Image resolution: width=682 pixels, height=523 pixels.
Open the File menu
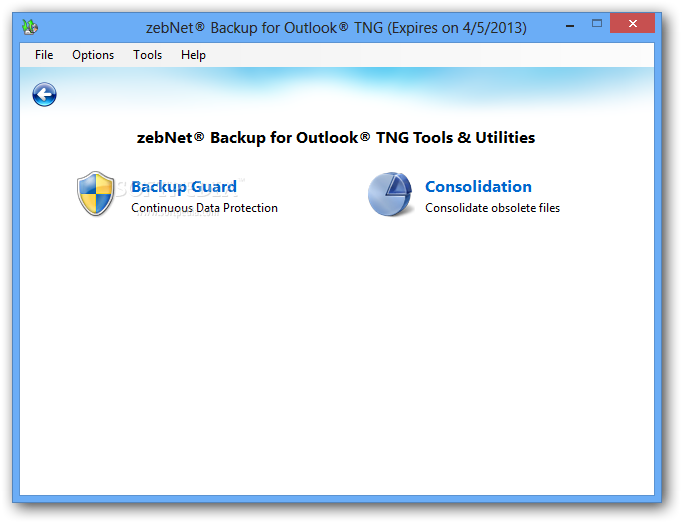(44, 55)
